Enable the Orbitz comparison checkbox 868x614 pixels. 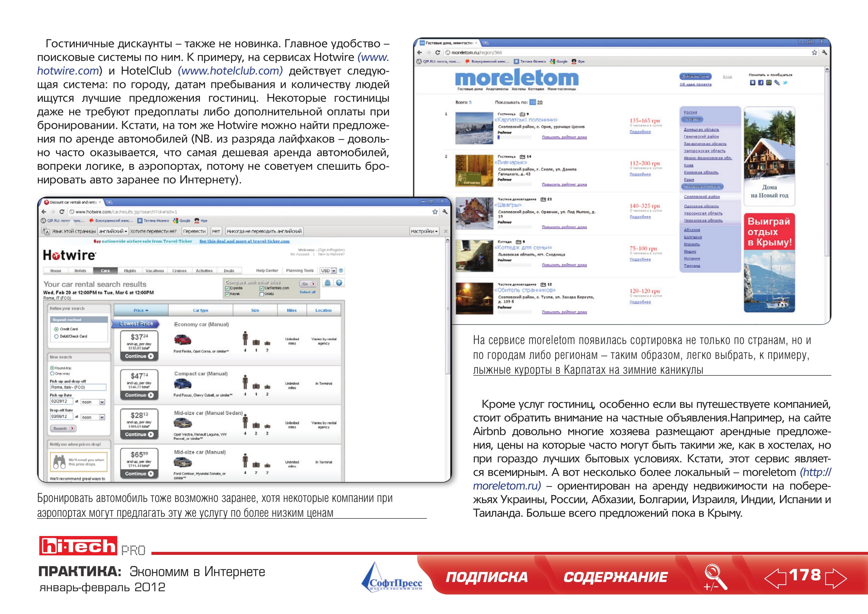click(x=262, y=294)
